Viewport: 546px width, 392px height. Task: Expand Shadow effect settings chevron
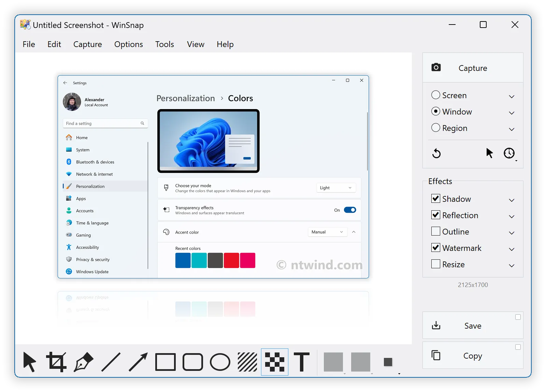pos(512,200)
